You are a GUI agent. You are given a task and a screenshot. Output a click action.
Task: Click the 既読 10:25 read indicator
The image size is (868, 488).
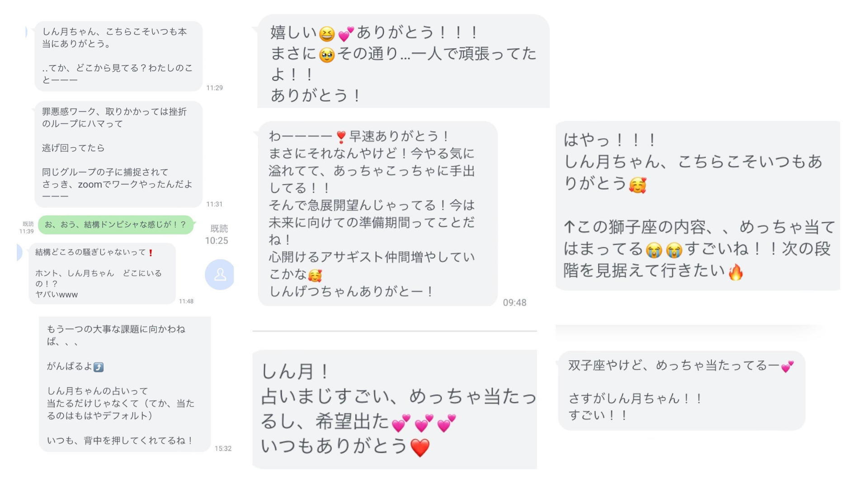217,235
